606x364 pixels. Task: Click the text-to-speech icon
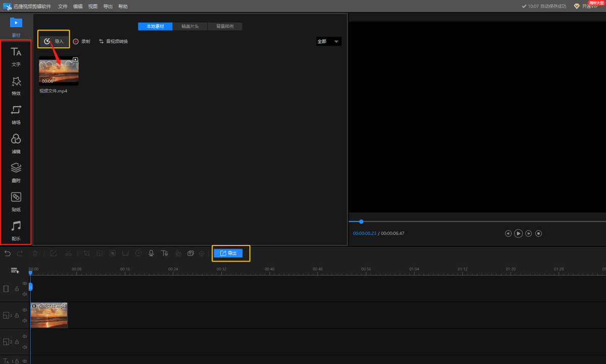click(x=165, y=253)
